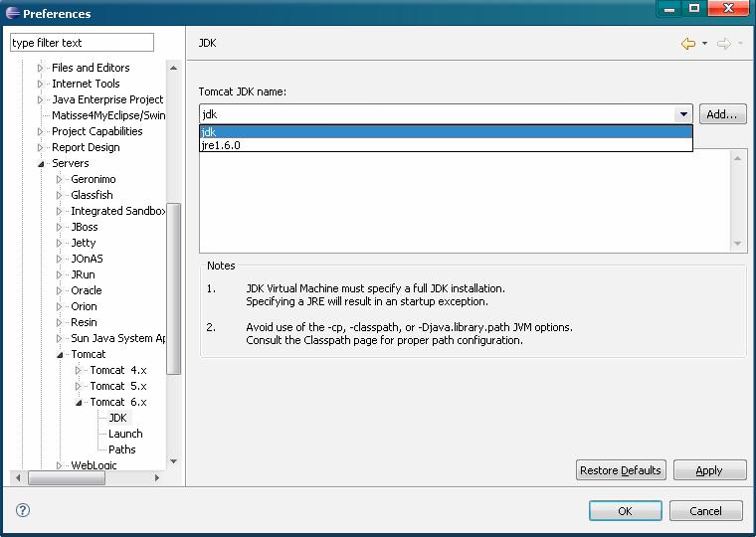Expand the JRun server node

(60, 274)
